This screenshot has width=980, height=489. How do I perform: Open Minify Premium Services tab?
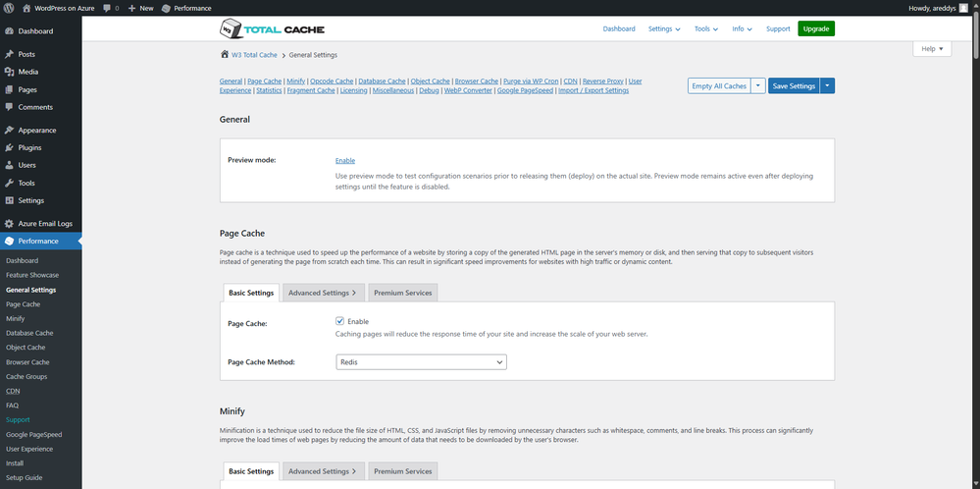click(403, 471)
